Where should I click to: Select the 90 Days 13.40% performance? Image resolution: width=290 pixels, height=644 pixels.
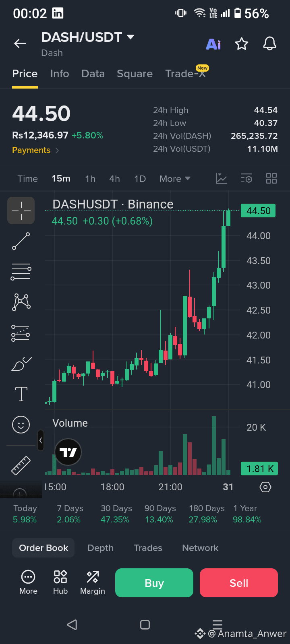(160, 514)
